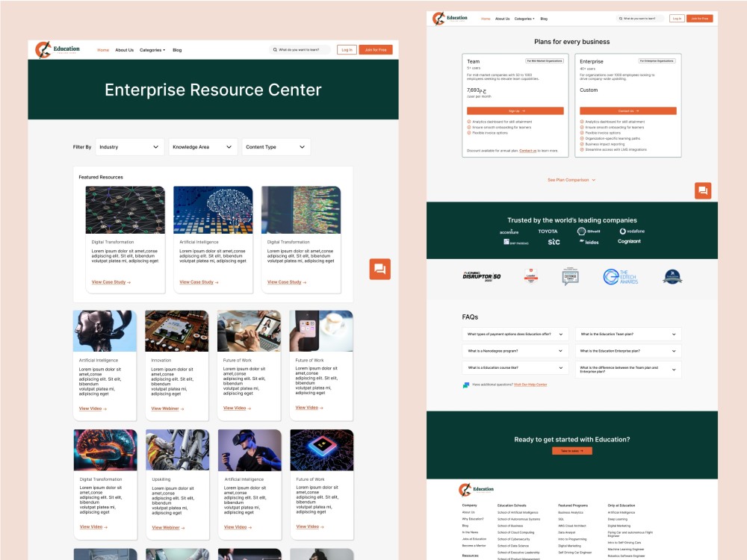
Task: Expand FAQ What is the Education Team plan
Action: coord(628,335)
